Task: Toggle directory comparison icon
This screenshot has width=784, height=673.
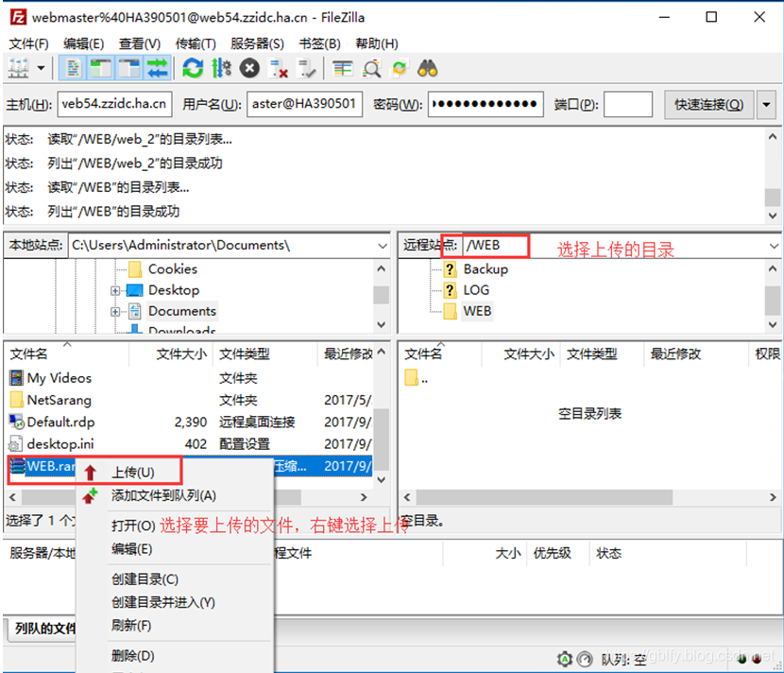Action: 371,68
